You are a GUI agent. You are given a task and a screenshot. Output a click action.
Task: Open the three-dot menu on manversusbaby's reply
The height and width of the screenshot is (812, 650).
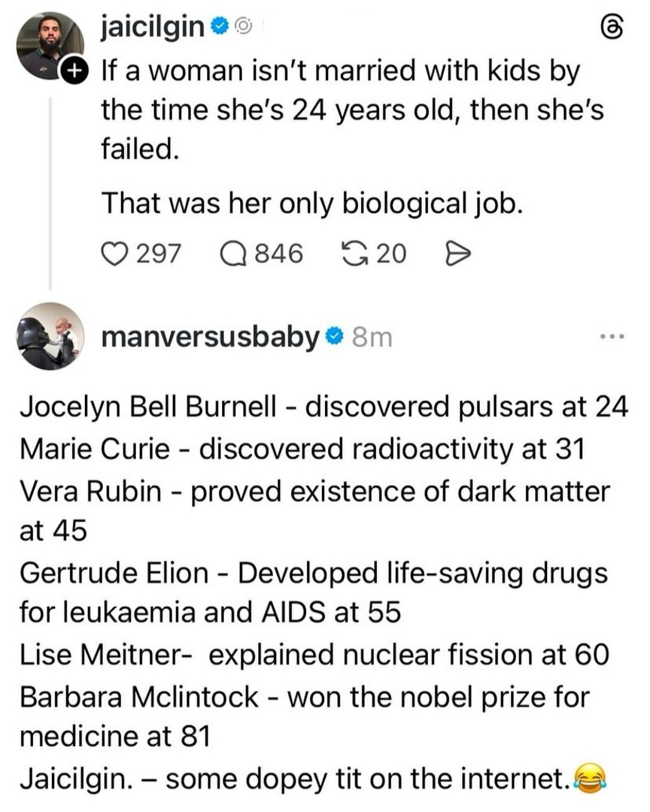point(613,336)
